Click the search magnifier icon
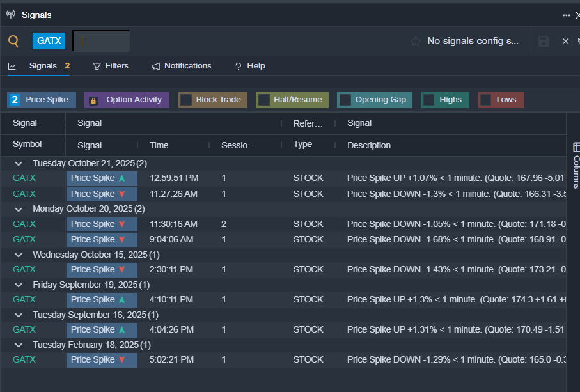The width and height of the screenshot is (580, 392). (x=13, y=41)
